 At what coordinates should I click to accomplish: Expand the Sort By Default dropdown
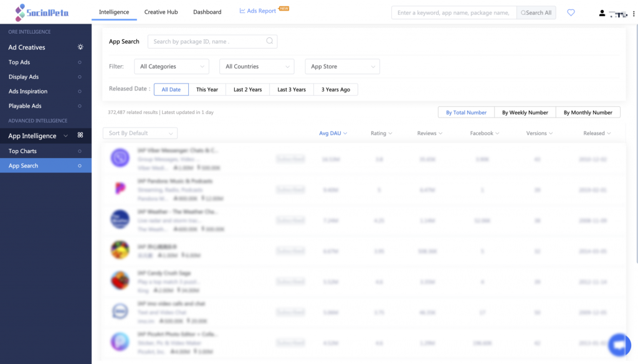[x=140, y=133]
